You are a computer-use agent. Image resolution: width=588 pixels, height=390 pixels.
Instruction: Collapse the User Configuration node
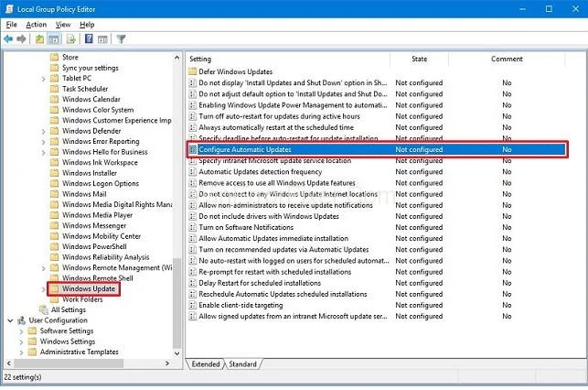point(10,320)
